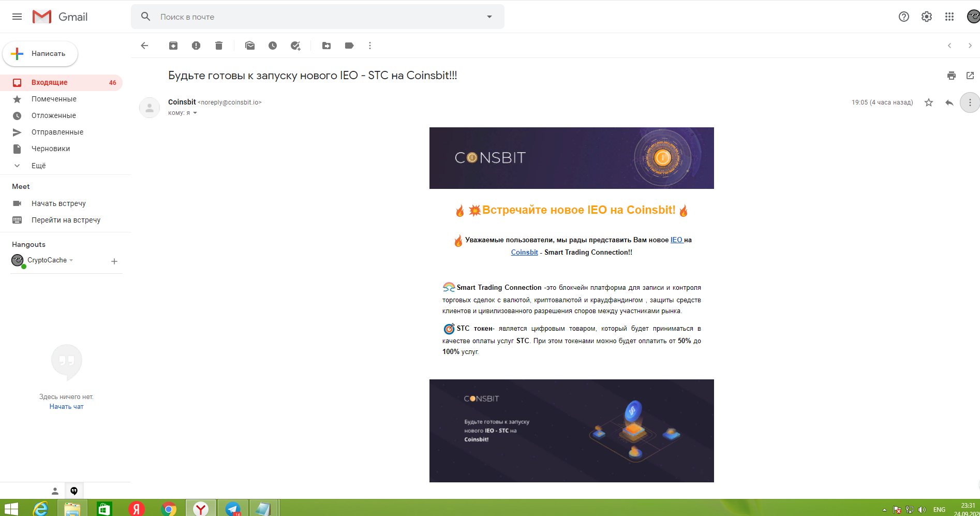Star the Coinsbit email

(x=929, y=102)
